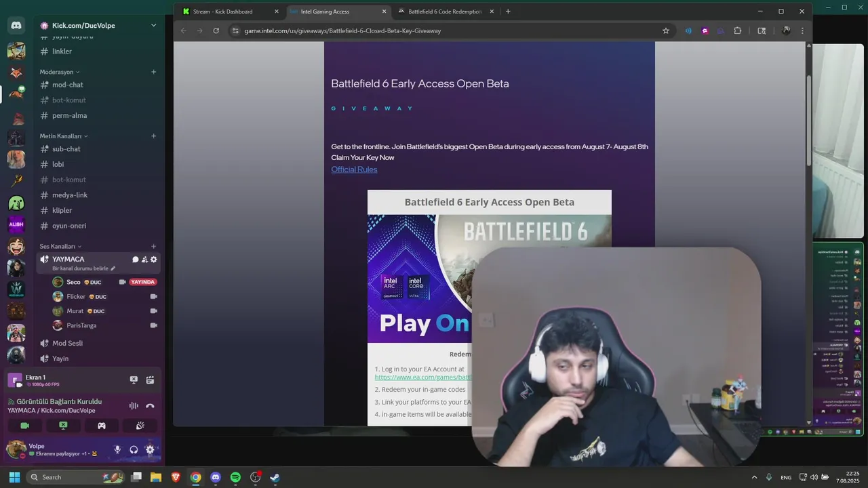
Task: Turn on camera in Discord voice panel
Action: (x=25, y=426)
